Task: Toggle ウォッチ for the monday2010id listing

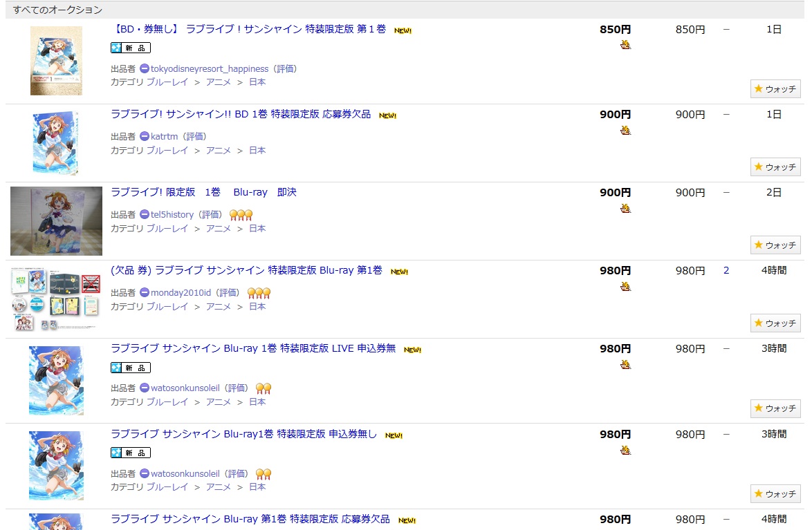Action: pyautogui.click(x=775, y=323)
